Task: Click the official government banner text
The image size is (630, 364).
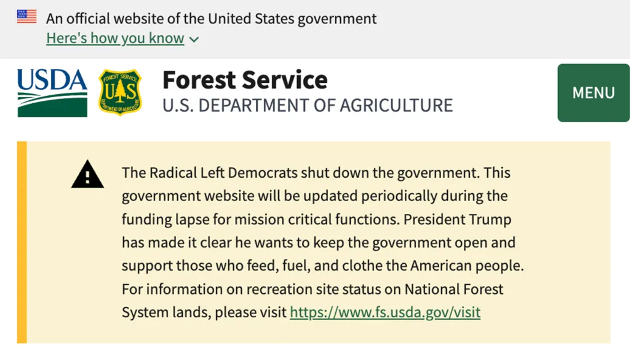Action: click(x=210, y=18)
